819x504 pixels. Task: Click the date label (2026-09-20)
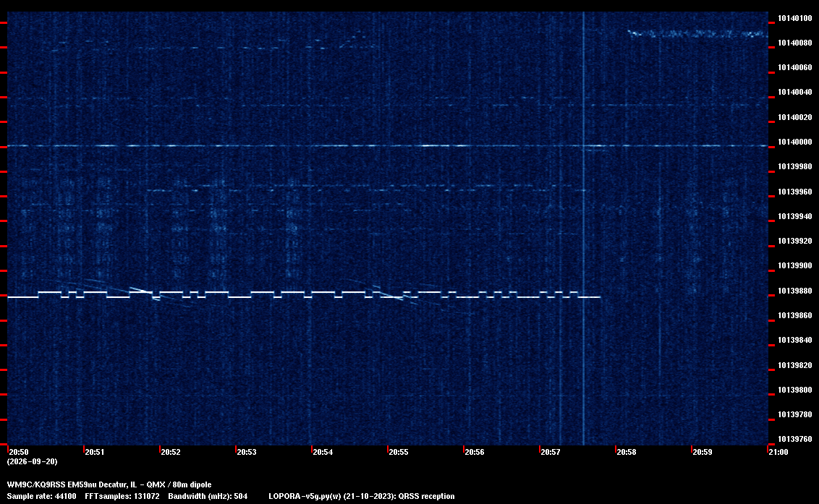33,461
